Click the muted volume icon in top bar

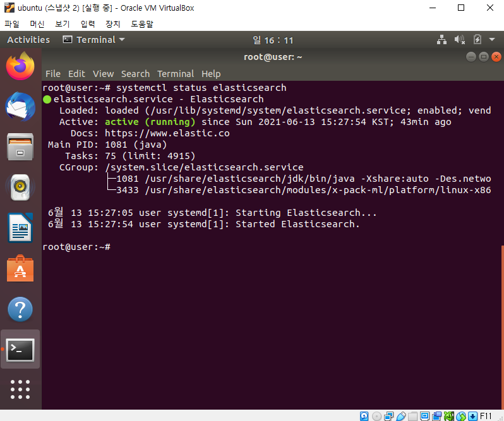[x=459, y=40]
